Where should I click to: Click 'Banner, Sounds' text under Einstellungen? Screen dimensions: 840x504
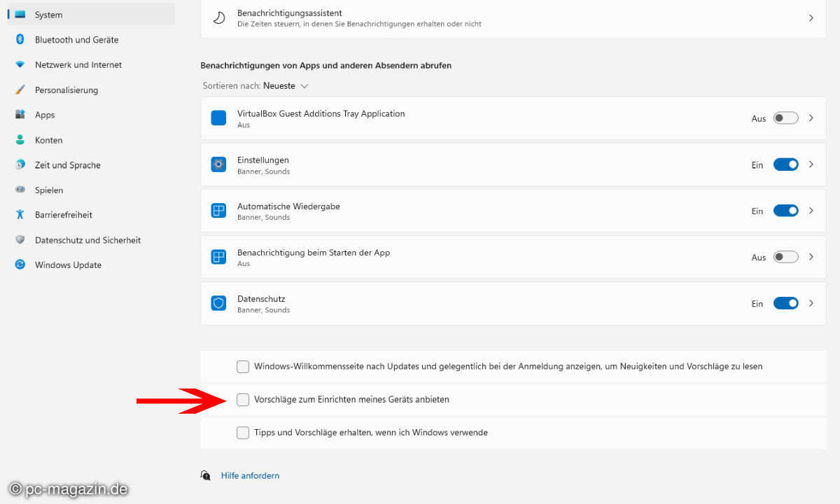tap(263, 171)
